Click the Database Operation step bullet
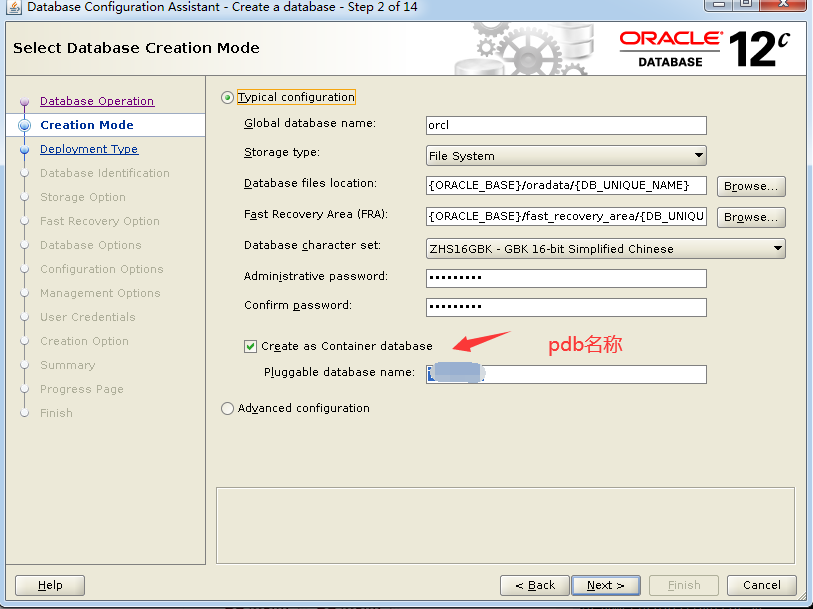 (24, 101)
